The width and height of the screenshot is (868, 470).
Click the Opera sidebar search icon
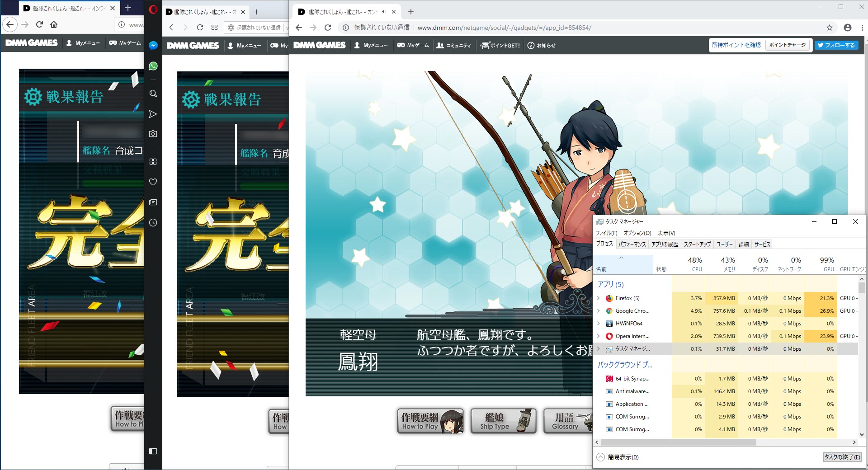(x=153, y=94)
